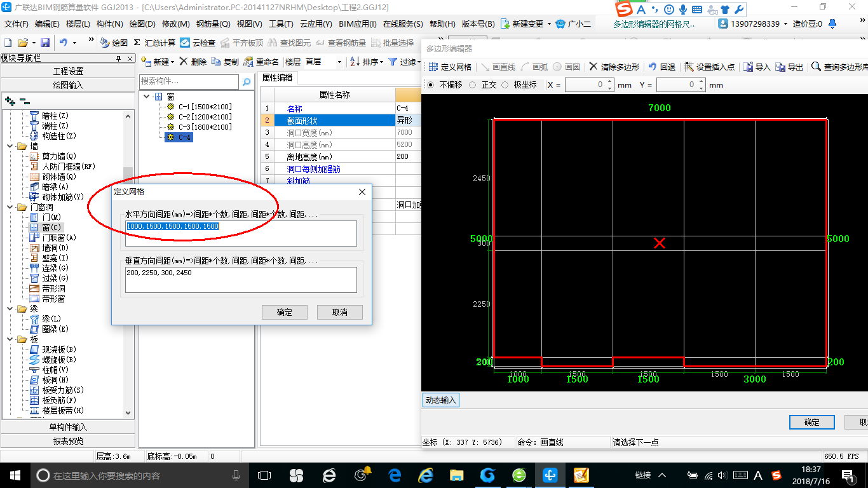Pin the 模块导航栏 panel
The width and height of the screenshot is (868, 488).
click(x=119, y=58)
